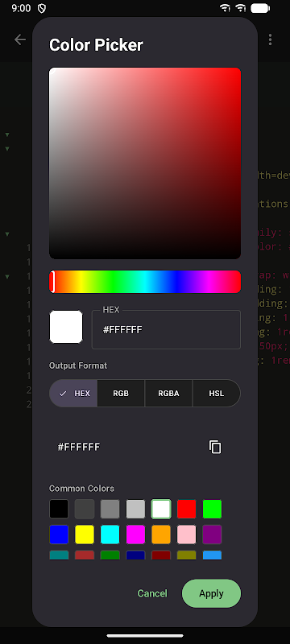290x644 pixels.
Task: Choose the pink common color swatch
Action: coord(187,535)
